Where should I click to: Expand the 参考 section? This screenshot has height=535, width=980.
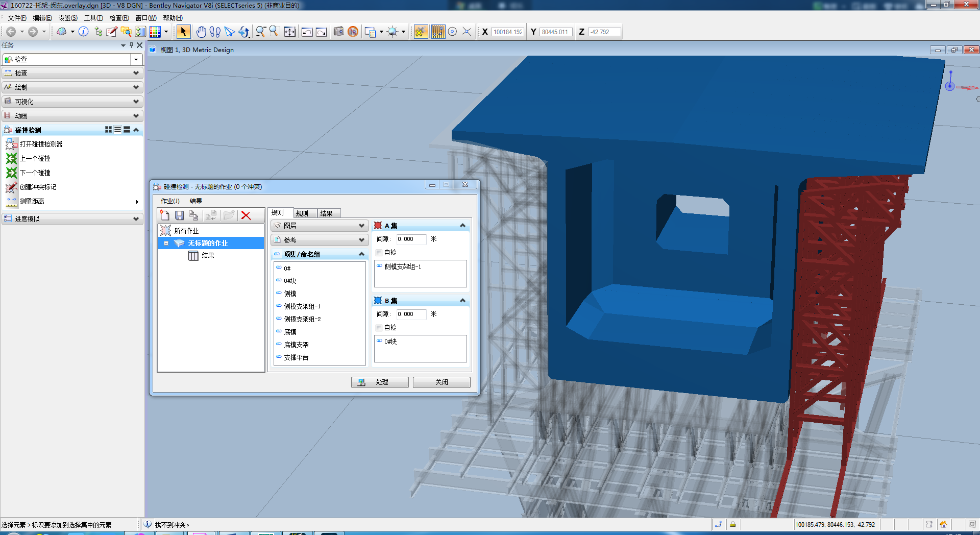tap(361, 240)
